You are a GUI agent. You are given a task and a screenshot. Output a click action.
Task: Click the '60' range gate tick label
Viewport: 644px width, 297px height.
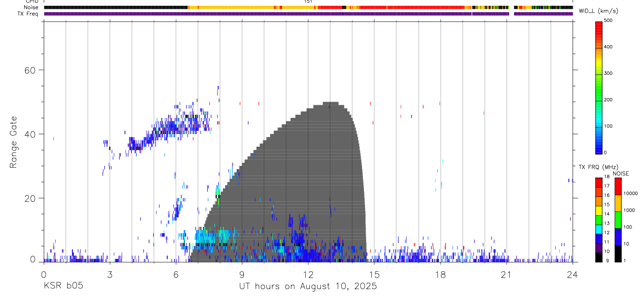(x=30, y=70)
